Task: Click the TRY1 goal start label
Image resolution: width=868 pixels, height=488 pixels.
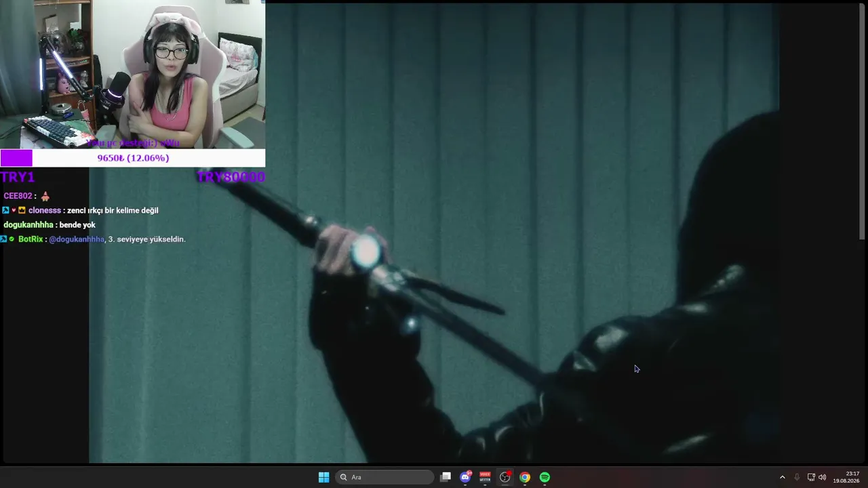Action: (17, 177)
